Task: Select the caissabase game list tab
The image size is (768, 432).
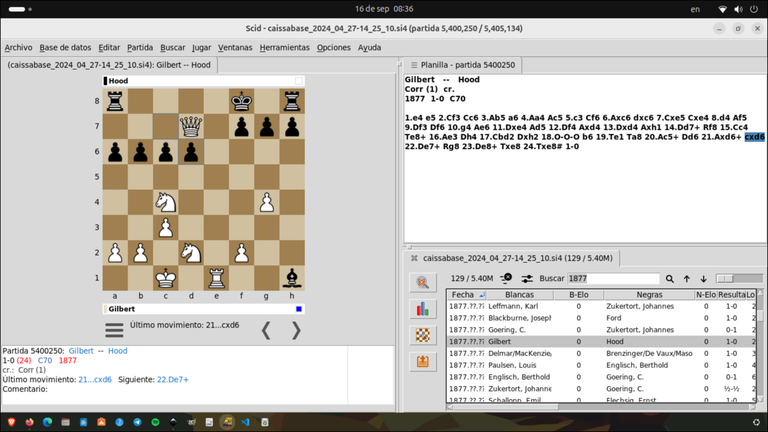Action: click(513, 258)
